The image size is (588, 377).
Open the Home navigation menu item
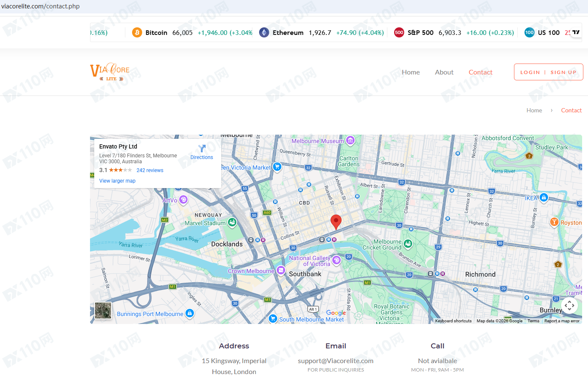pos(411,72)
